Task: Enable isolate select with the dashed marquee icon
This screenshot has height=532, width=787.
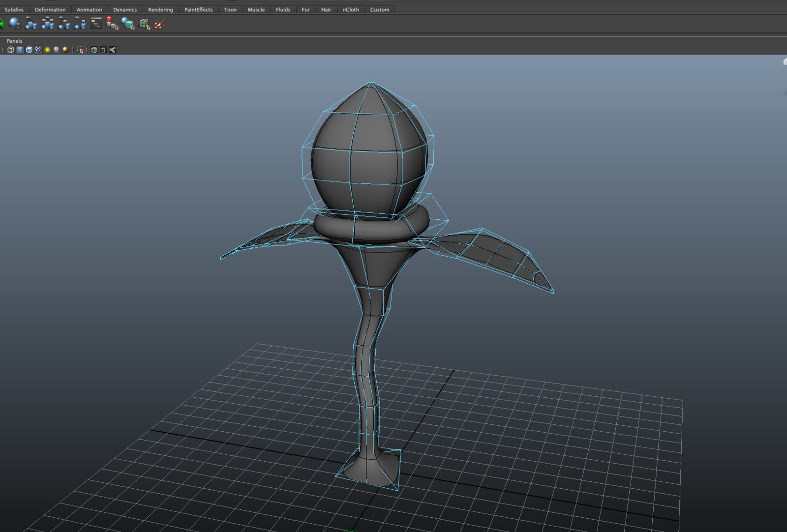Action: point(81,50)
